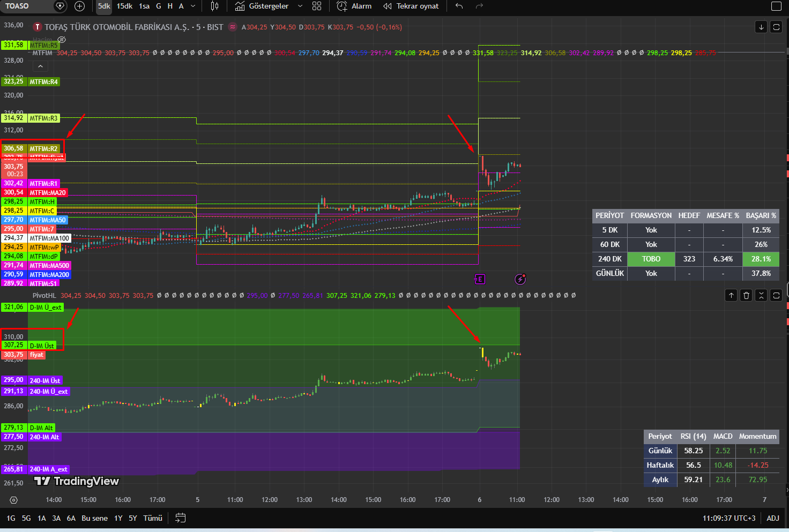
Task: Start bar replay with Tekrar oynat
Action: (x=411, y=6)
